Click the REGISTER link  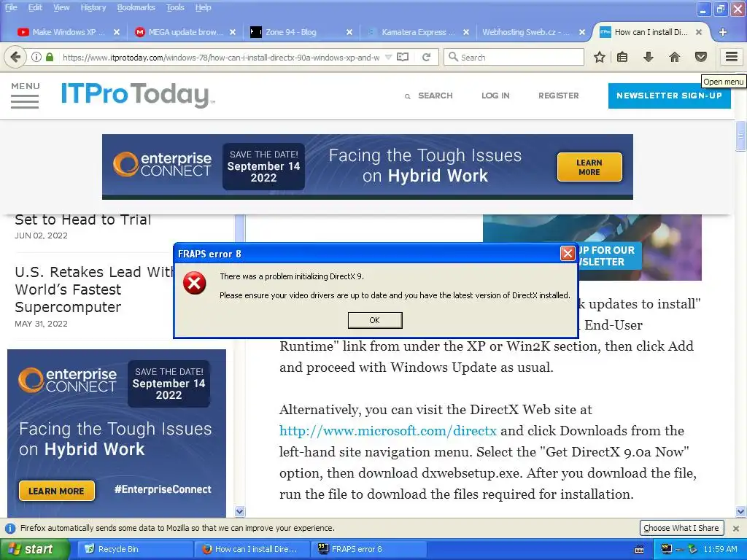pyautogui.click(x=558, y=96)
